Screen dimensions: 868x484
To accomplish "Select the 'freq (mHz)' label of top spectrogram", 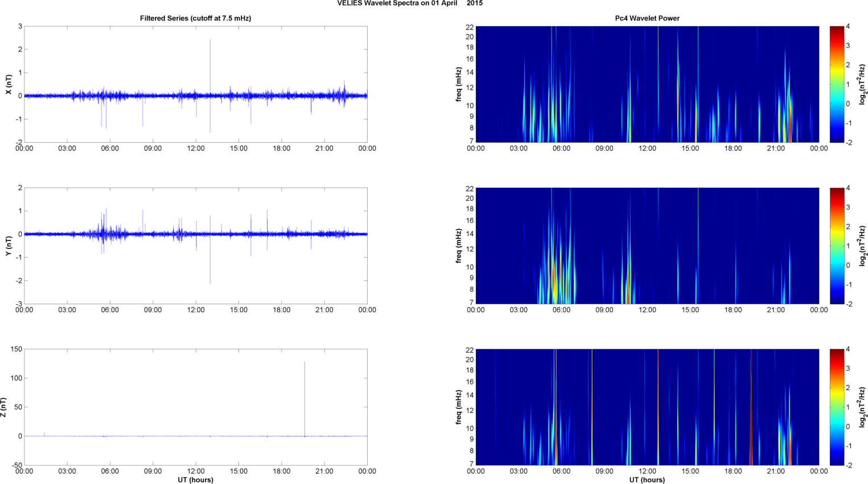I will 458,84.
